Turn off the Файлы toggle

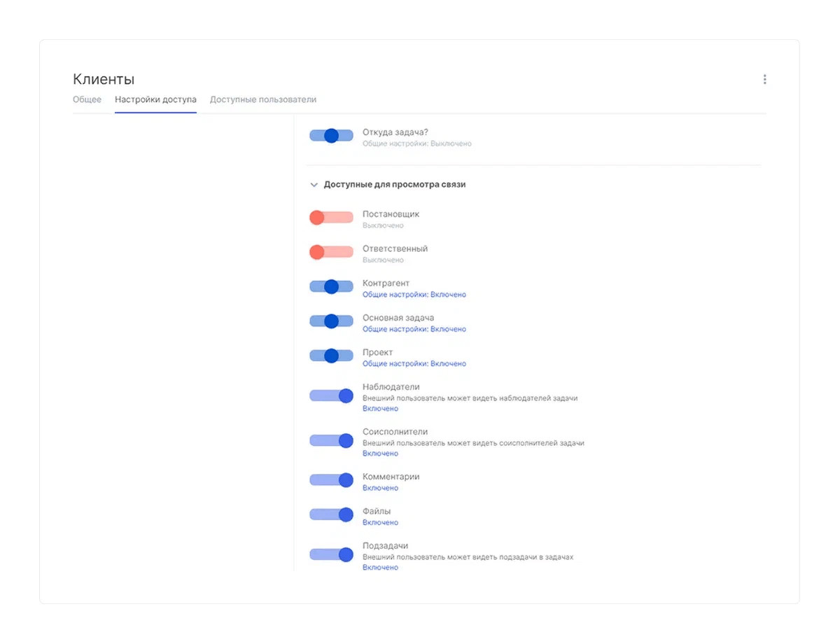(x=331, y=514)
